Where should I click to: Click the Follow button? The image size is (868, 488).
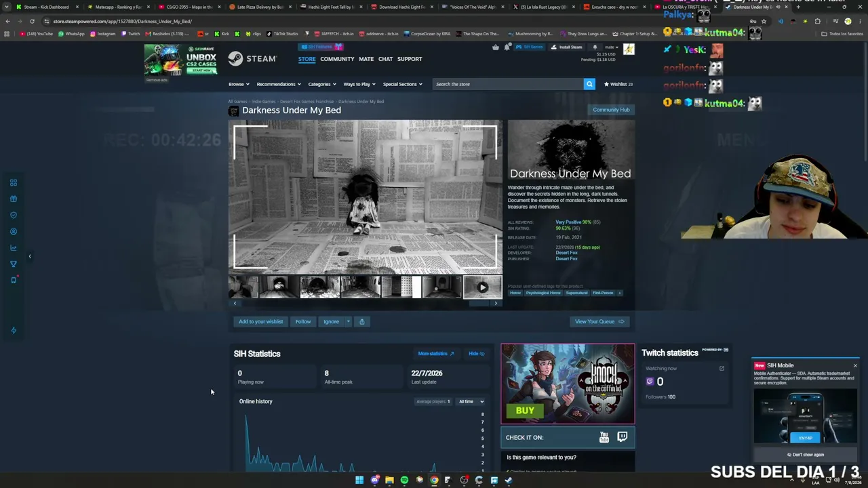[303, 322]
